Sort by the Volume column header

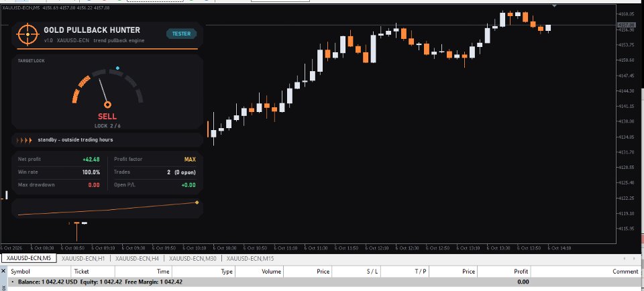259,272
